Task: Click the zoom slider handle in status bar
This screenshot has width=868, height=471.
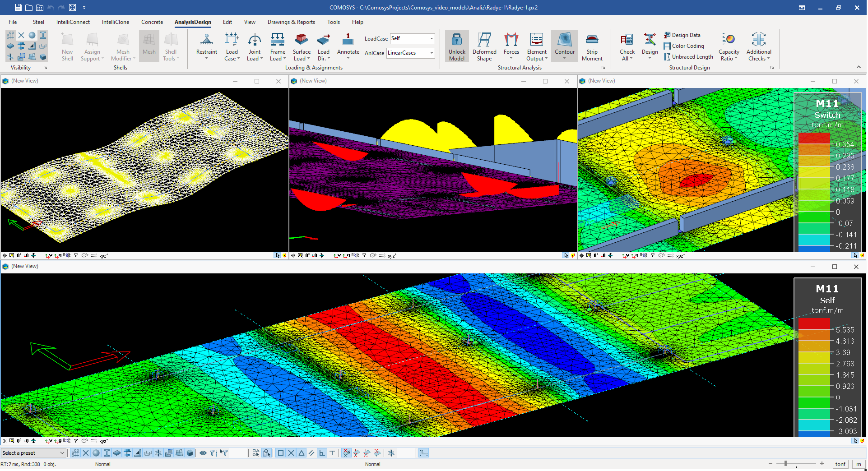Action: click(x=786, y=464)
